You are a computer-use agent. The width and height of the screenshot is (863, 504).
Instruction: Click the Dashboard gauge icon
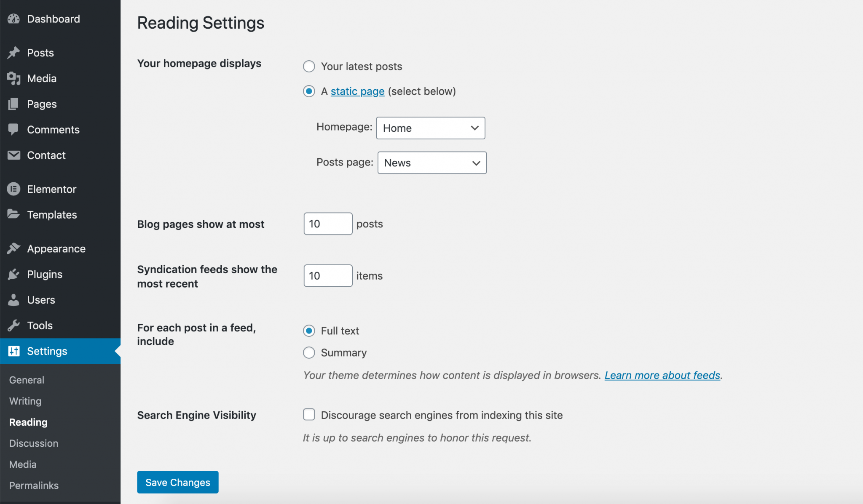point(13,19)
